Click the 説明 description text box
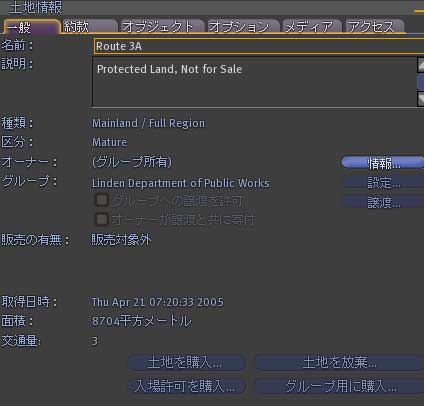Screen dimensions: 425x406 (254, 82)
